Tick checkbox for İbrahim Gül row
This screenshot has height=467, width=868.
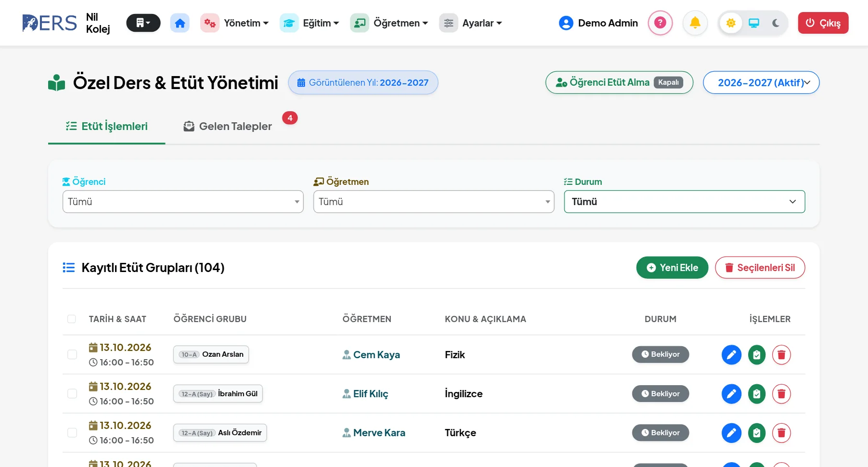click(72, 393)
